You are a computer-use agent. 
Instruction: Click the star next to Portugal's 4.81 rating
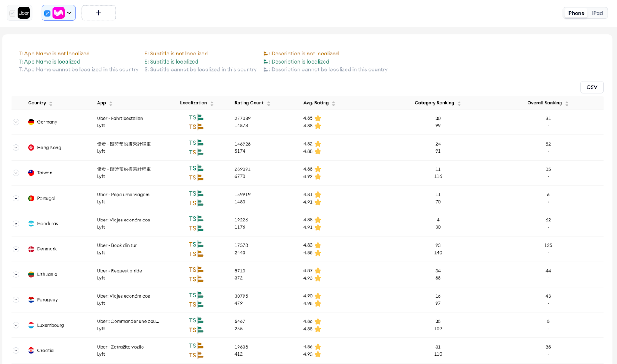click(x=318, y=195)
